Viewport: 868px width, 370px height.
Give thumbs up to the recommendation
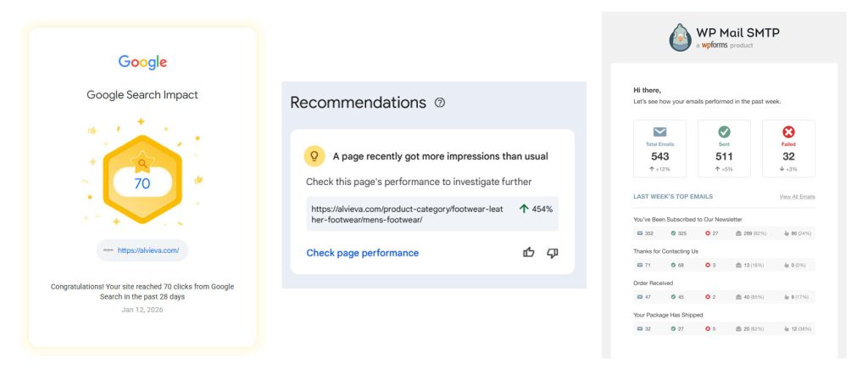(529, 253)
